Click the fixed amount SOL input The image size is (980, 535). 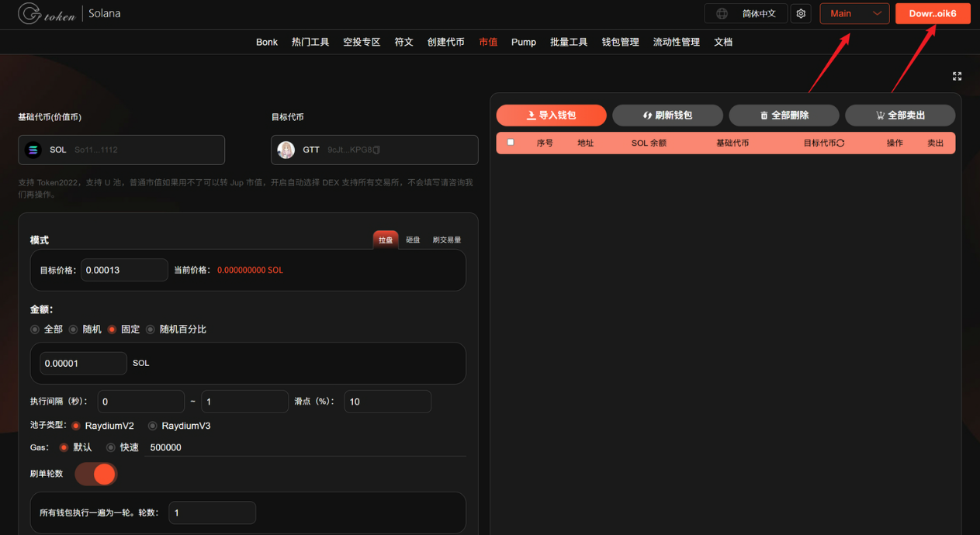tap(83, 363)
